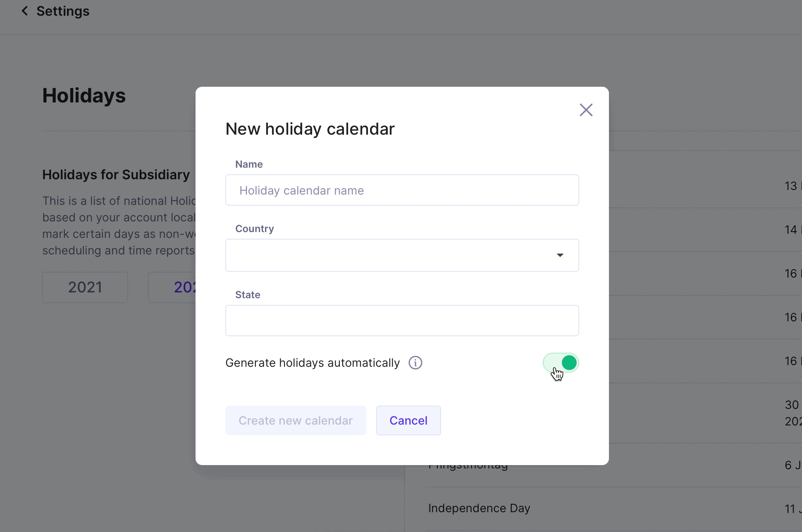Open the Country selection field
The image size is (802, 532).
402,255
